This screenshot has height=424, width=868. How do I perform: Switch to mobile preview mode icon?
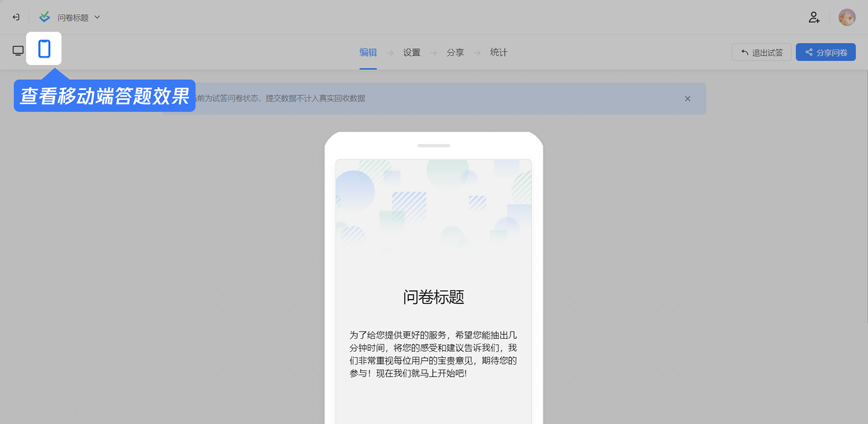[44, 49]
